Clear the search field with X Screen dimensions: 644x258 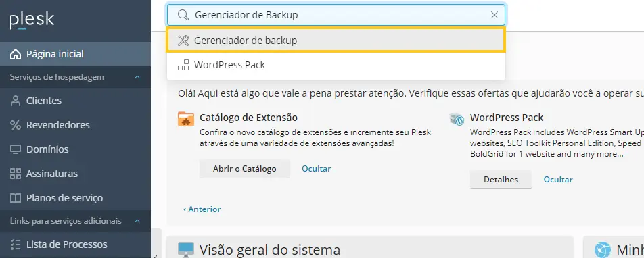[x=495, y=15]
